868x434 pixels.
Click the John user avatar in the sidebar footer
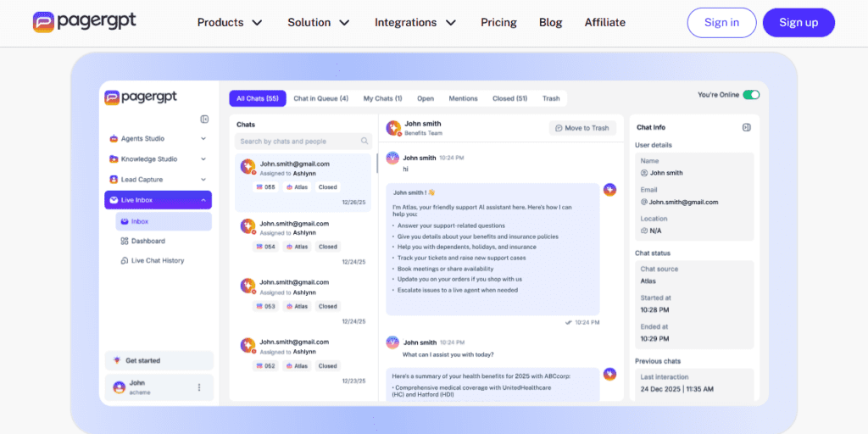(x=119, y=387)
